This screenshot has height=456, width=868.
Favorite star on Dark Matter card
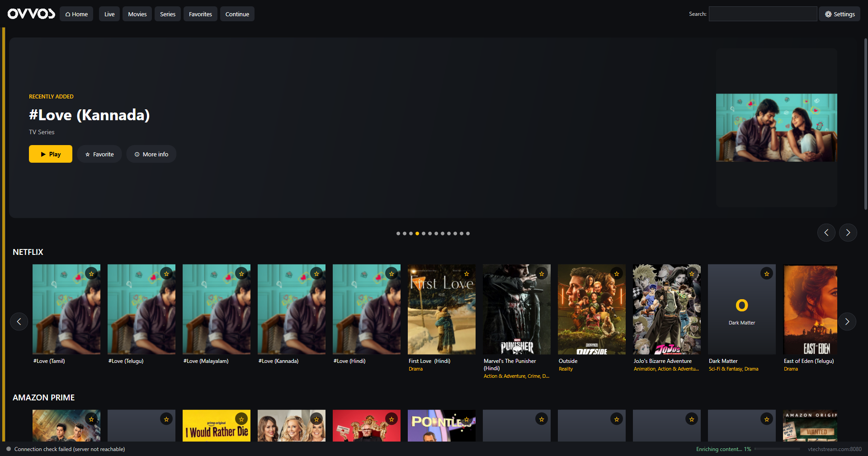pyautogui.click(x=767, y=273)
